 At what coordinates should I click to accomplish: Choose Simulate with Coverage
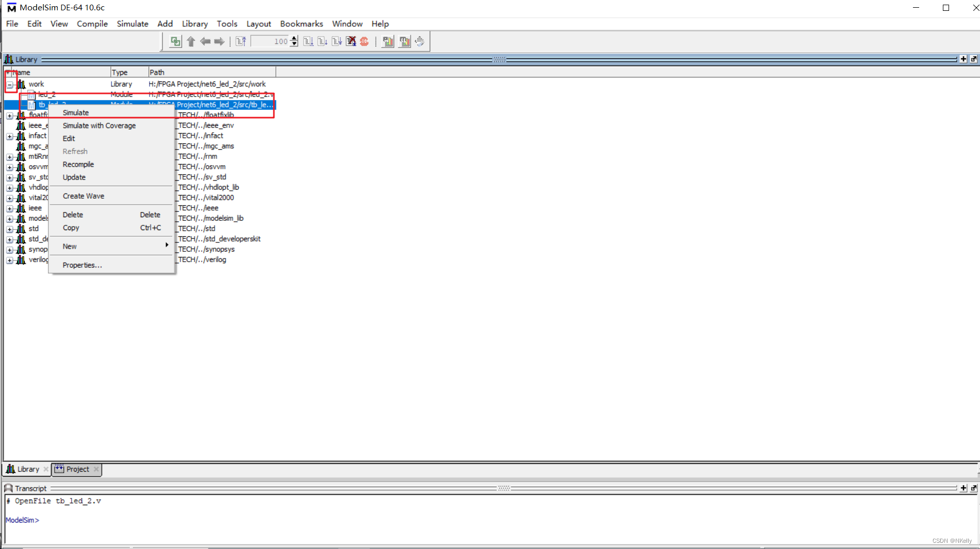coord(111,125)
